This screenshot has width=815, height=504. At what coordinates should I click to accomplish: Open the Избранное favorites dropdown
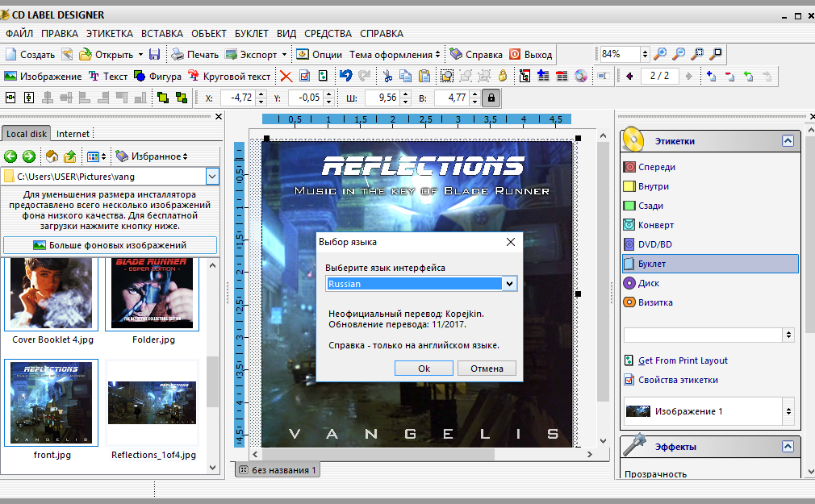[151, 156]
